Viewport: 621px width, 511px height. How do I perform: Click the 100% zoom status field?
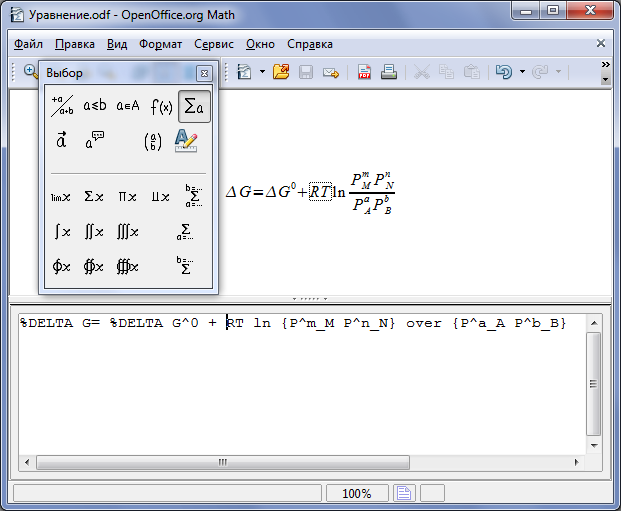[357, 494]
